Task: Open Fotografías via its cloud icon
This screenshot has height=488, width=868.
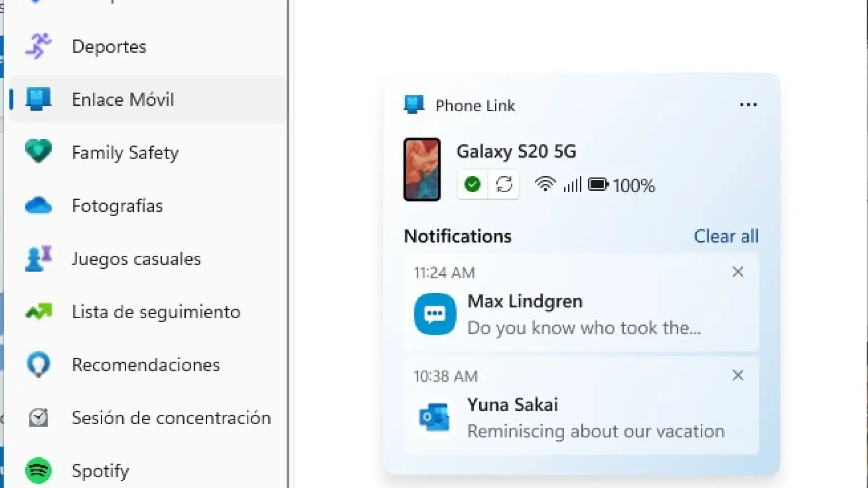Action: (38, 206)
